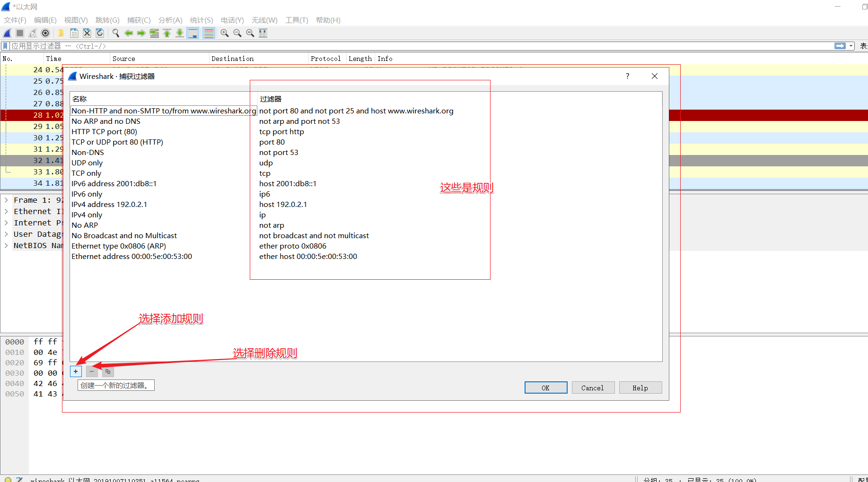This screenshot has height=482, width=868.
Task: Open a capture file folder icon
Action: [x=61, y=33]
